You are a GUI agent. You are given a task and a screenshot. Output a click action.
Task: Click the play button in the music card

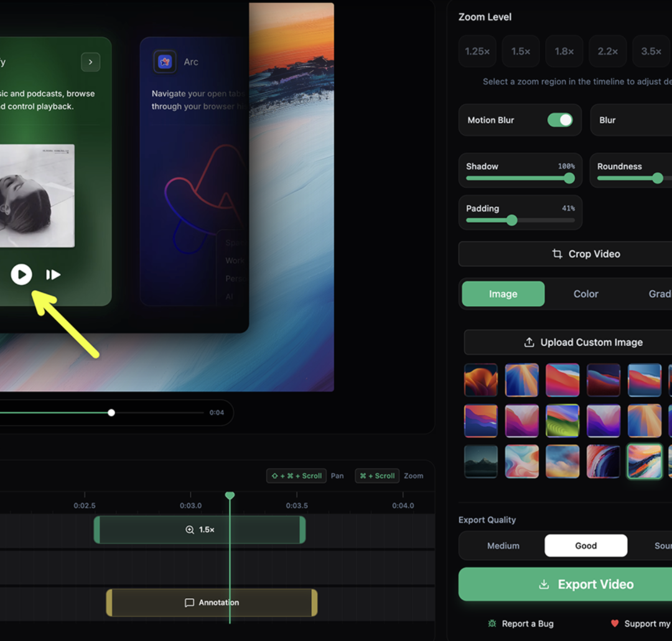coord(21,274)
